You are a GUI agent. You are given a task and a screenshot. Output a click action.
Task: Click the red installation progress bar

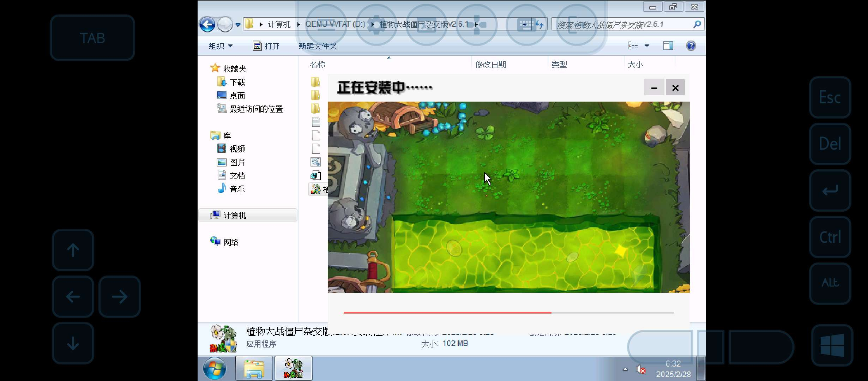click(x=447, y=313)
